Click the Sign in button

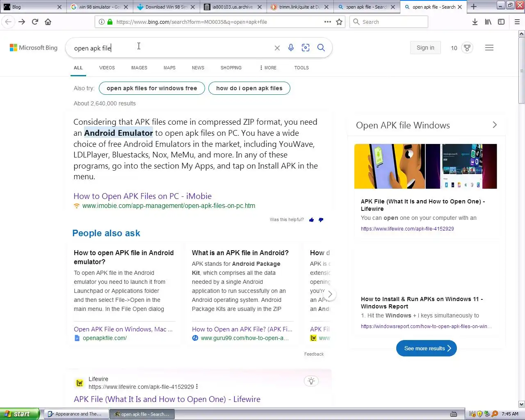click(425, 48)
